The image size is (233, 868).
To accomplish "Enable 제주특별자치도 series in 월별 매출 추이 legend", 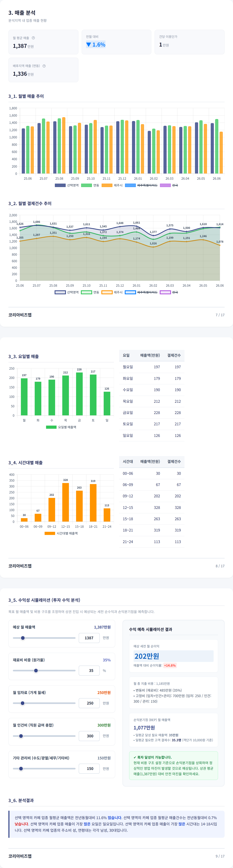I will coord(141,185).
